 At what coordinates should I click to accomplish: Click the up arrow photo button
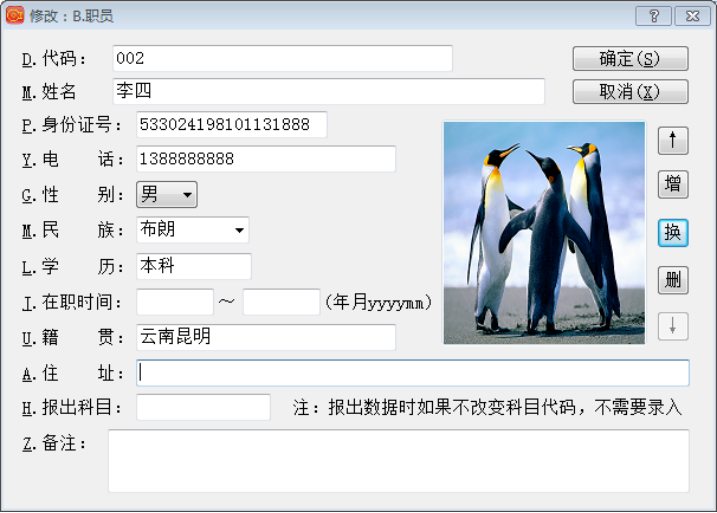click(673, 141)
